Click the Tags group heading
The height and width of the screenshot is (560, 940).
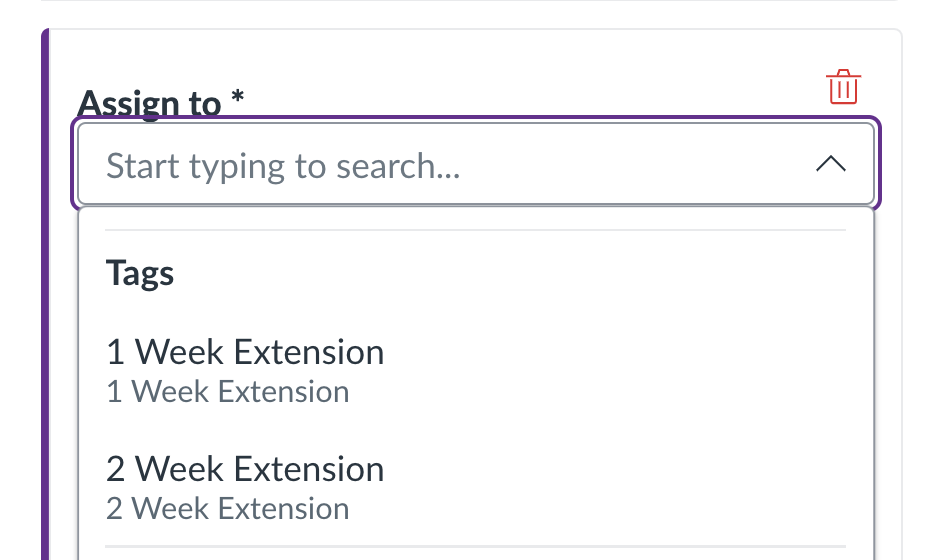pos(140,273)
